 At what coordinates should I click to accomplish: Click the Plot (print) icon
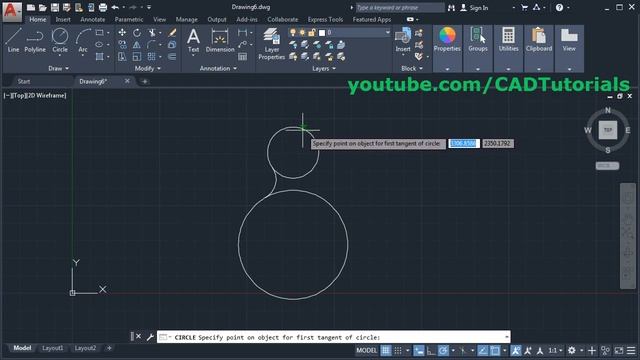click(x=103, y=7)
